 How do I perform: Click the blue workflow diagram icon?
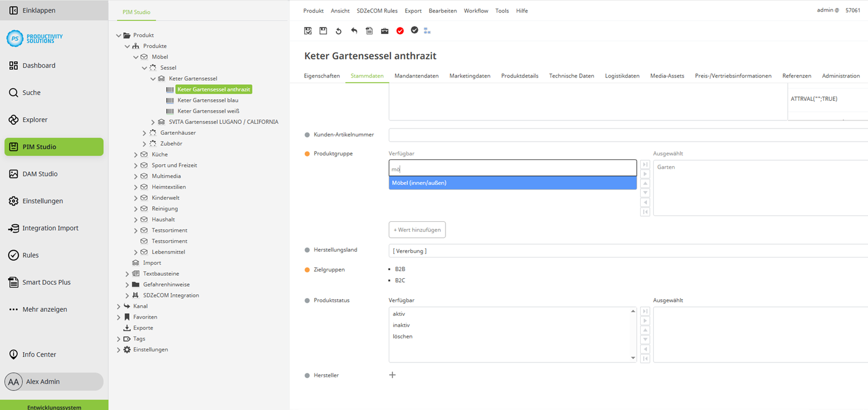[427, 31]
